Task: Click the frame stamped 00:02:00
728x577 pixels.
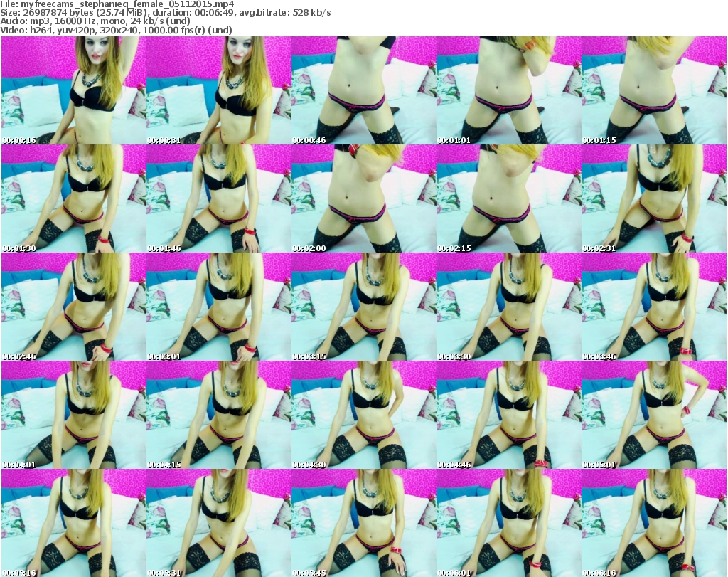Action: click(x=363, y=198)
